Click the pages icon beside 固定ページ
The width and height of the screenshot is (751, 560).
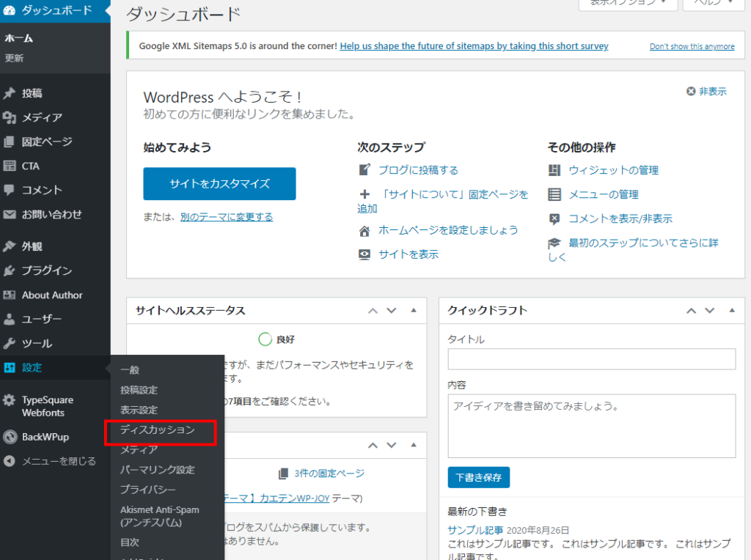(x=9, y=141)
